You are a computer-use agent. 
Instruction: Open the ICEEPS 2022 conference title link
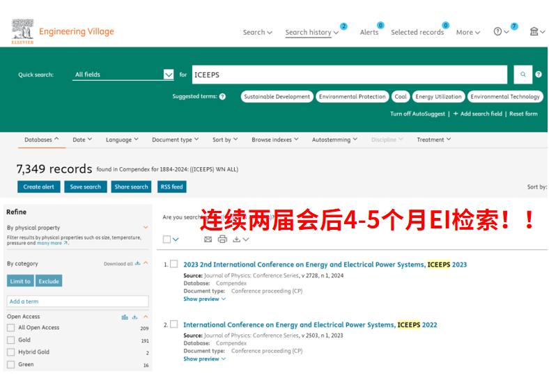310,324
